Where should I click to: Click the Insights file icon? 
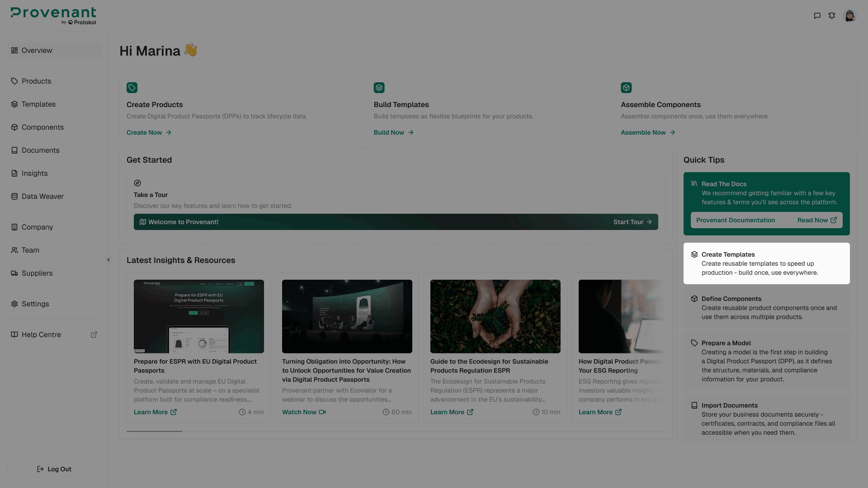coord(14,174)
